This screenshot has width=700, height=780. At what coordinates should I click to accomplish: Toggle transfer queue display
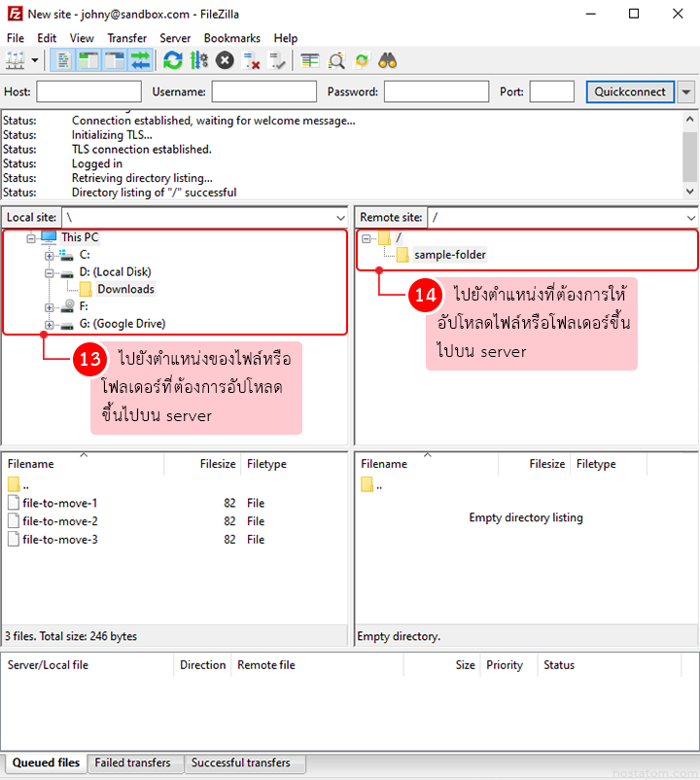coord(141,60)
